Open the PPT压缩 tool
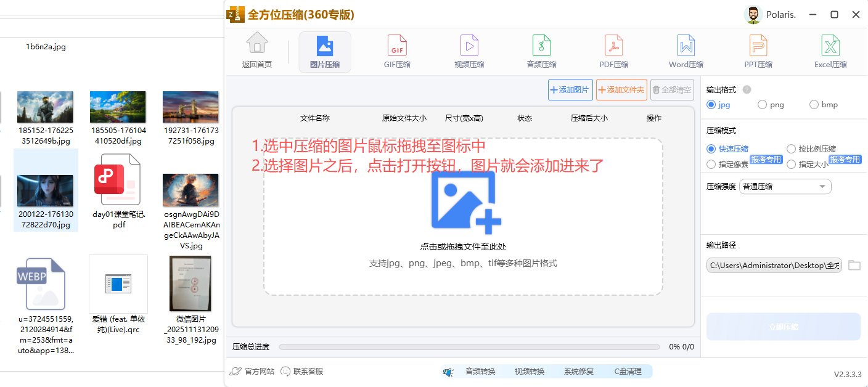Viewport: 868px width, 387px height. [x=758, y=52]
